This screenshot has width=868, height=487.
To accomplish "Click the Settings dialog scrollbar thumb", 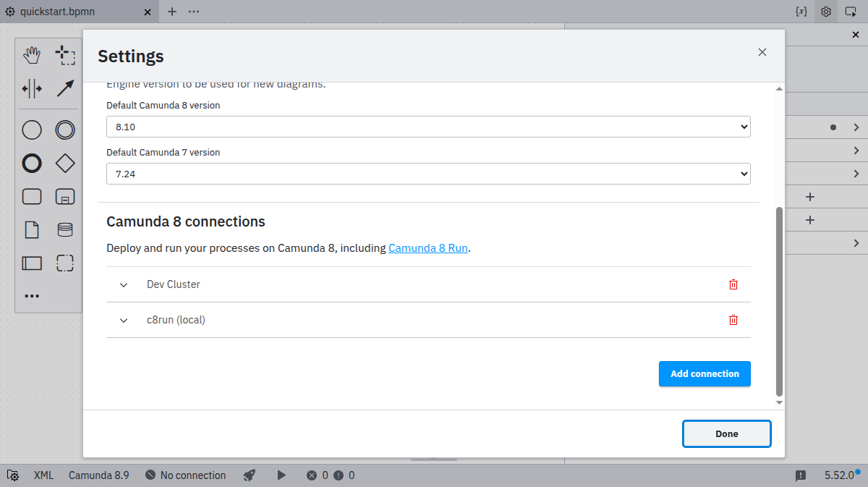I will (x=779, y=301).
